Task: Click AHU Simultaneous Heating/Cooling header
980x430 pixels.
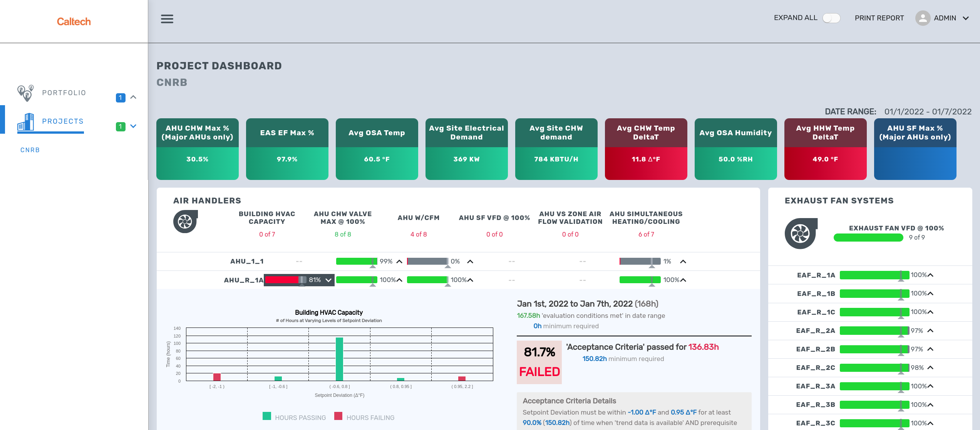Action: point(646,218)
